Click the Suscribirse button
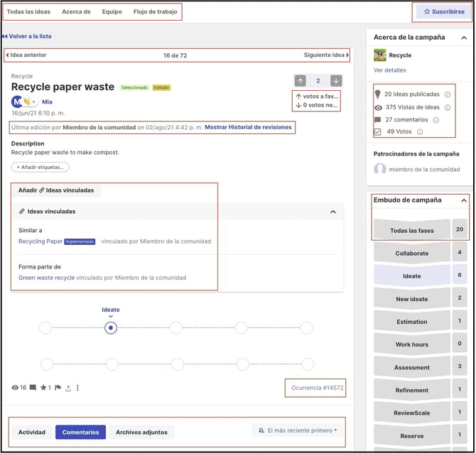 (x=443, y=12)
